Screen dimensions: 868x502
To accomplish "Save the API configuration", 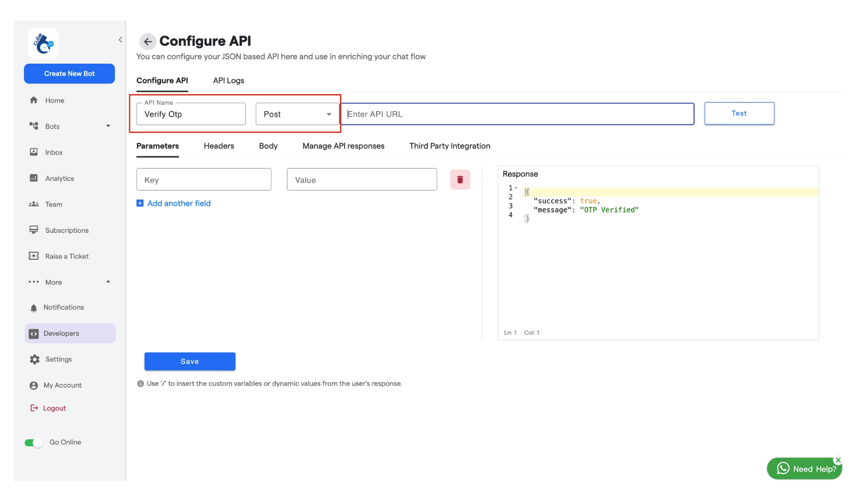I will click(190, 361).
